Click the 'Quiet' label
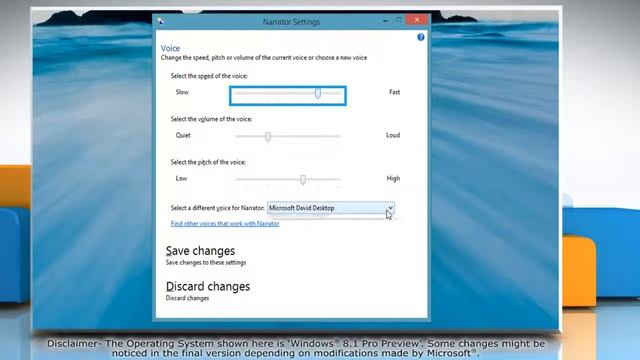640x360 pixels. [183, 135]
